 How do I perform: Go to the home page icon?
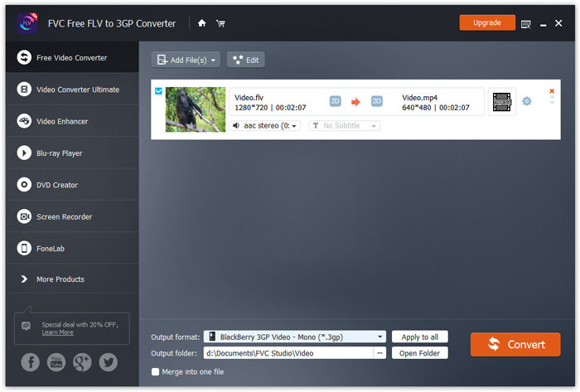pos(201,23)
